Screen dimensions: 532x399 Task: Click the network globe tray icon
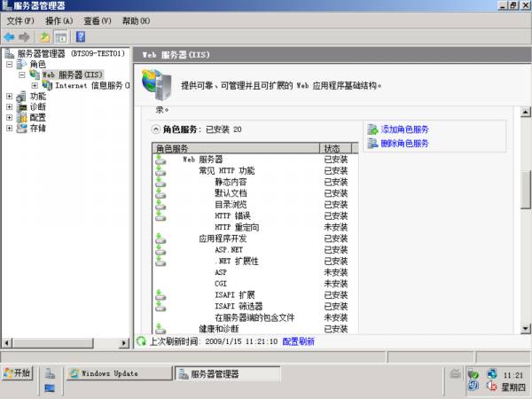(x=491, y=373)
